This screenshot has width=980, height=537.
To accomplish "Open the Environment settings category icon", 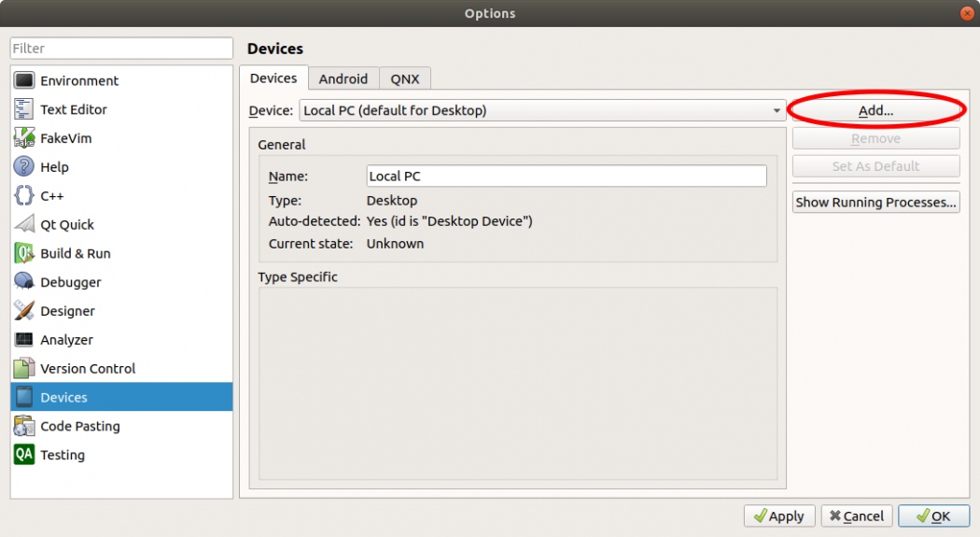I will (x=24, y=81).
